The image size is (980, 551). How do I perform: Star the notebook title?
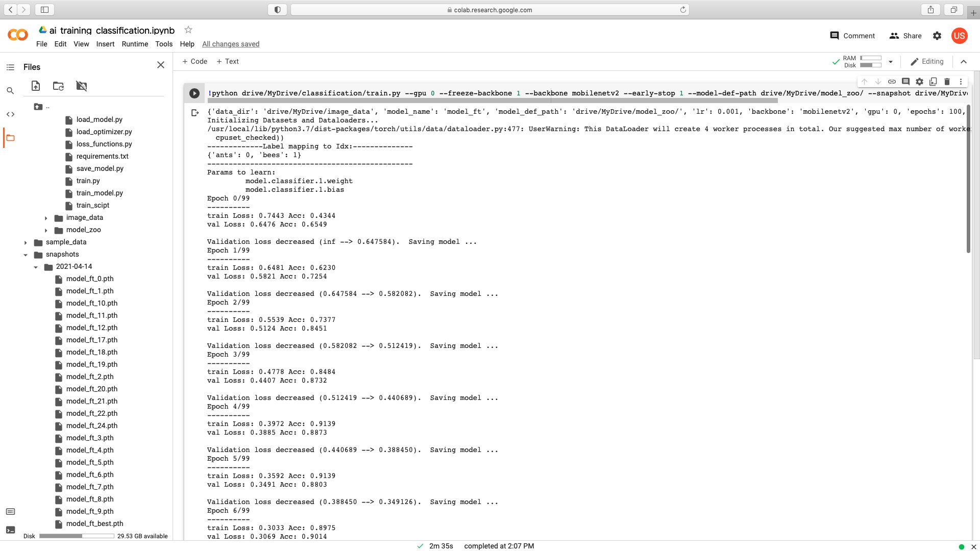188,30
